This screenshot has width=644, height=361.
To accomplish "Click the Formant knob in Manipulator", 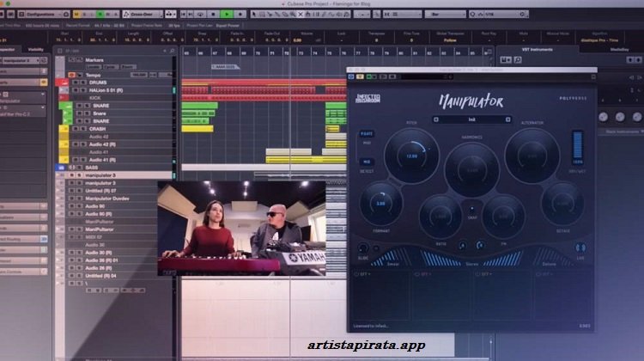I will pos(380,204).
